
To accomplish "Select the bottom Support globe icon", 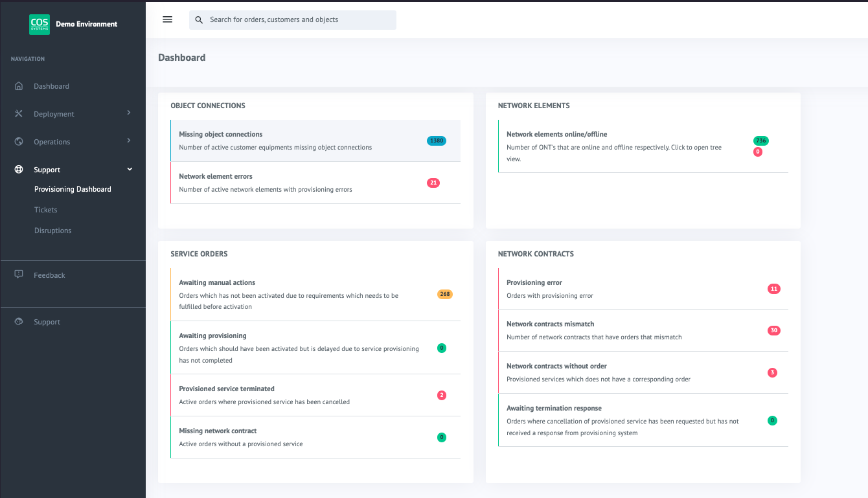I will [19, 321].
